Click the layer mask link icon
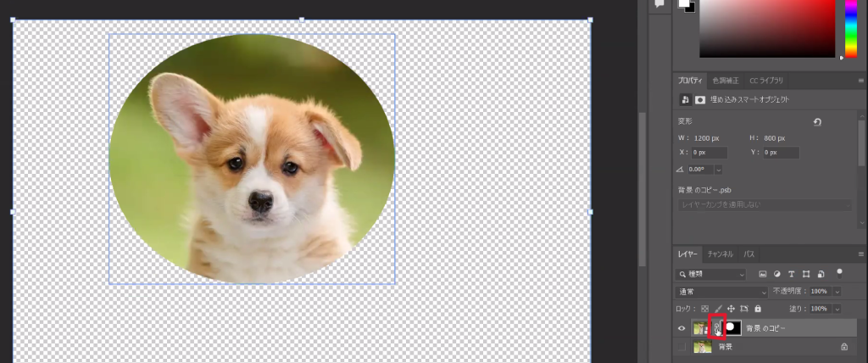Viewport: 868px width, 363px height. click(716, 327)
